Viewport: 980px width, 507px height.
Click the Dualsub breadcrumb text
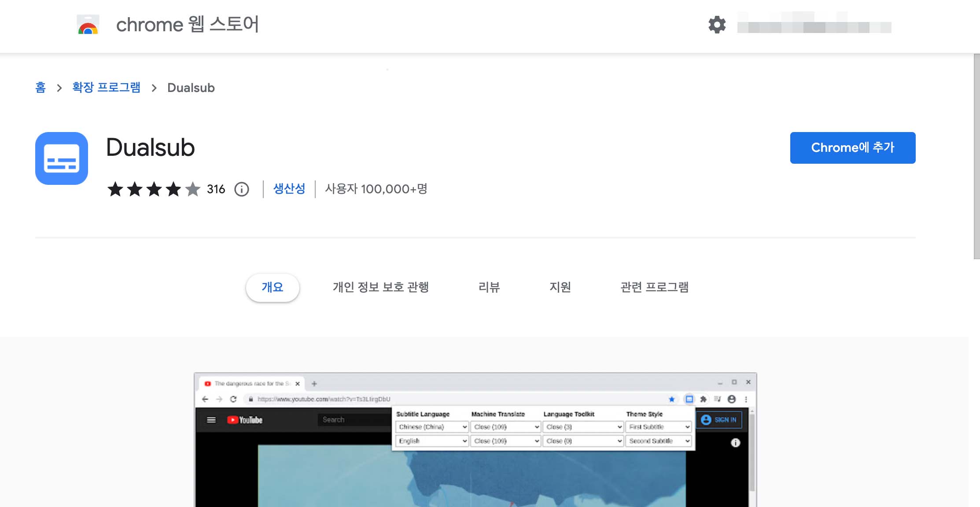(x=191, y=88)
